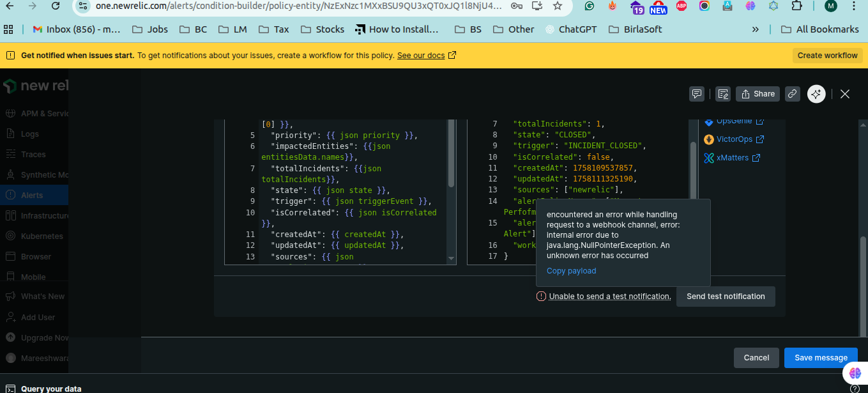Open the Chrome profile M avatar
Image resolution: width=868 pixels, height=393 pixels.
coord(831,6)
